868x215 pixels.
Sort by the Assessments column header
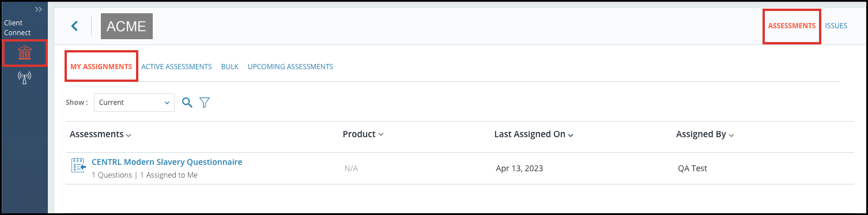point(100,134)
